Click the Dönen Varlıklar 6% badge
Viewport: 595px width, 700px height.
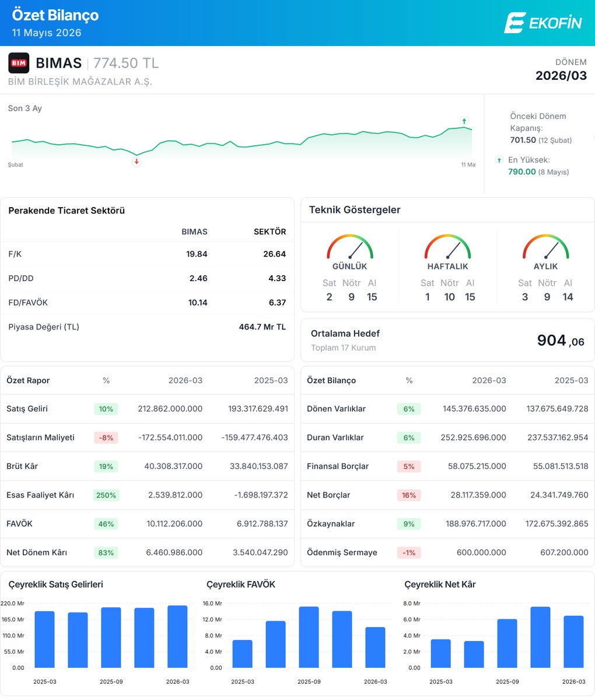409,409
